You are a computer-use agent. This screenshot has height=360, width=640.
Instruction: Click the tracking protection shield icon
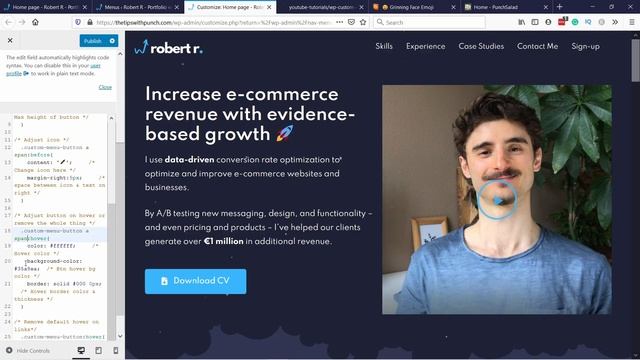click(78, 22)
